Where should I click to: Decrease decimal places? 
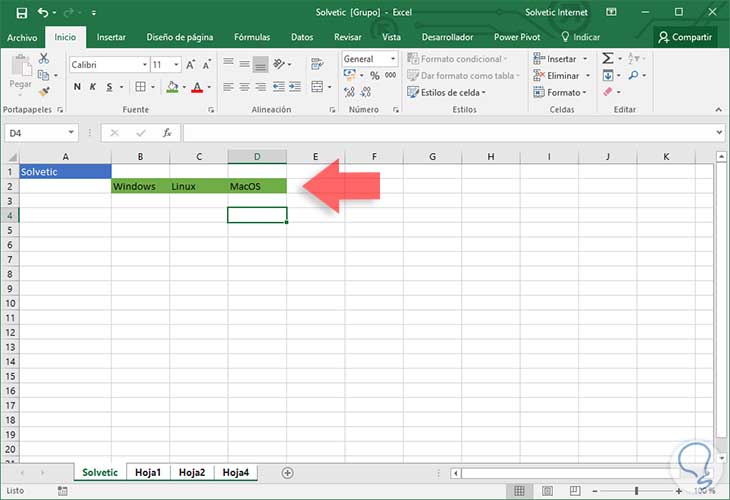(x=366, y=92)
